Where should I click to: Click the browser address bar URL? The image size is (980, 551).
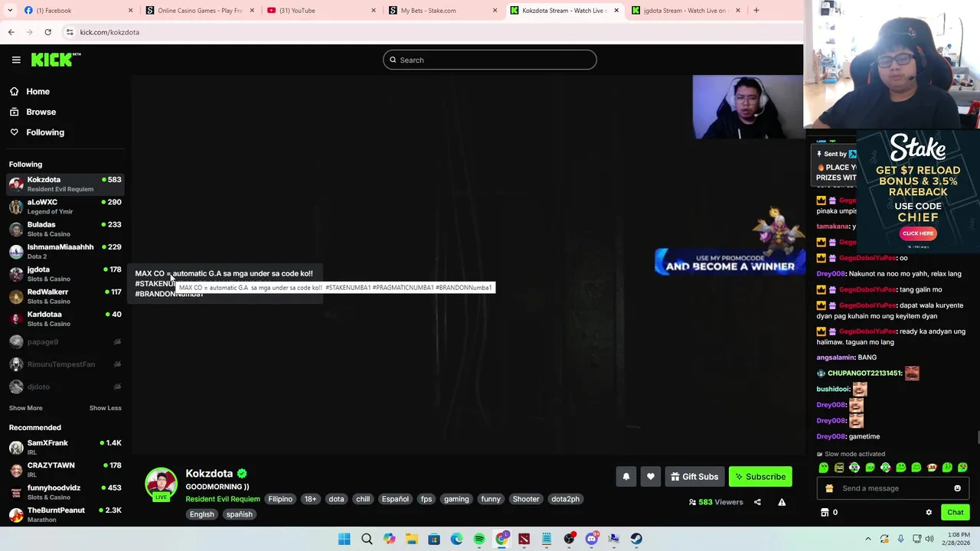pos(109,32)
